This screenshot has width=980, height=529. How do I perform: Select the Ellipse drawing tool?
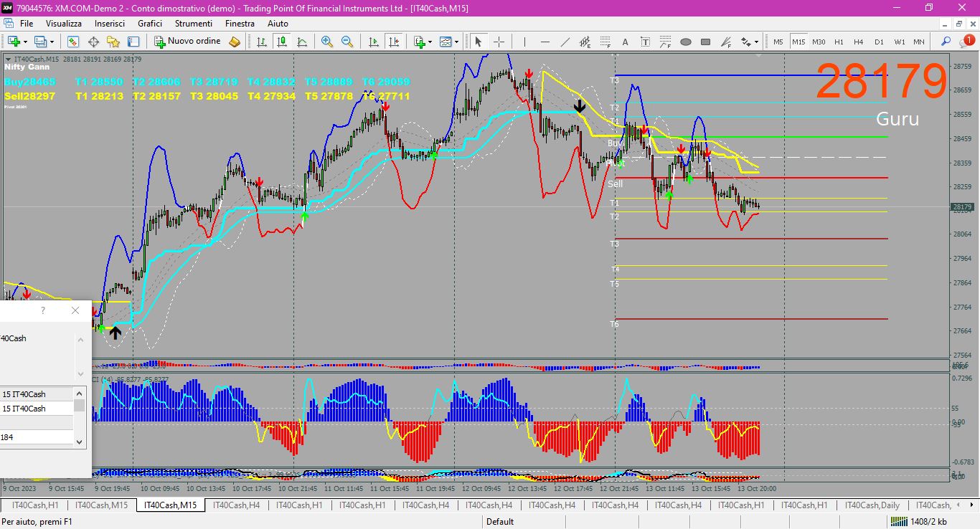tap(685, 42)
